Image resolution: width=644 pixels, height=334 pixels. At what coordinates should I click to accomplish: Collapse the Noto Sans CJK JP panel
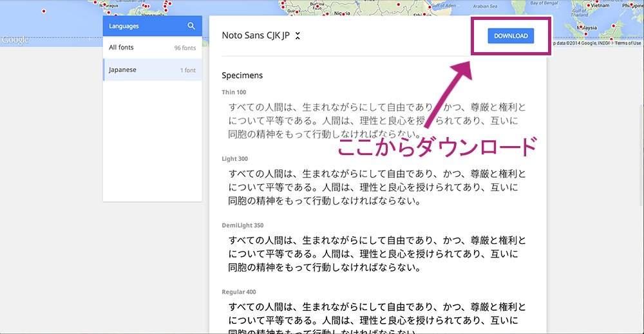[x=298, y=35]
